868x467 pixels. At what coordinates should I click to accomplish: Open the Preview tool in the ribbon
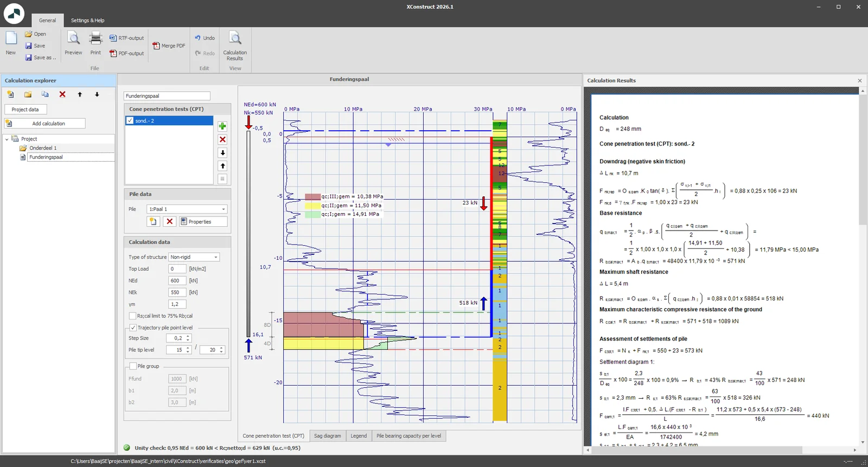pos(73,43)
